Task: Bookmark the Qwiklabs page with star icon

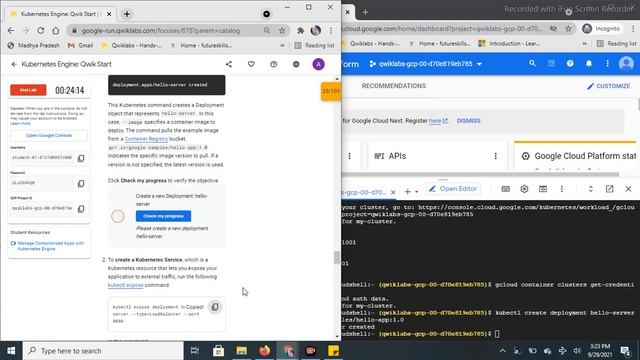Action: 282,31
